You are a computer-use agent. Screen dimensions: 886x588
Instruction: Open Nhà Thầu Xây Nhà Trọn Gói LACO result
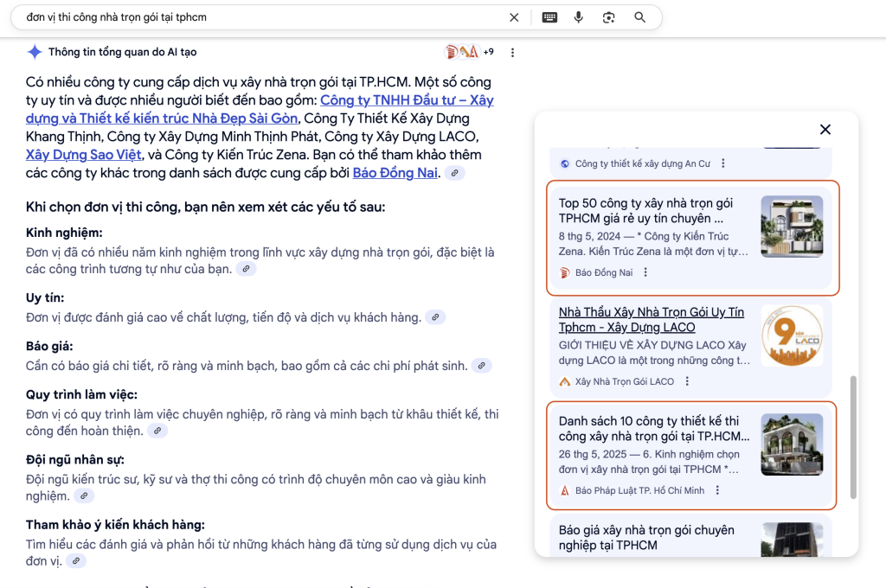pos(651,320)
